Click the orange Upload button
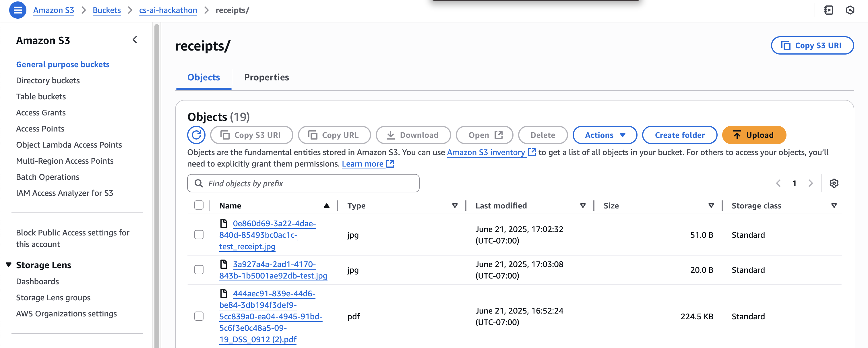The image size is (868, 348). tap(754, 135)
